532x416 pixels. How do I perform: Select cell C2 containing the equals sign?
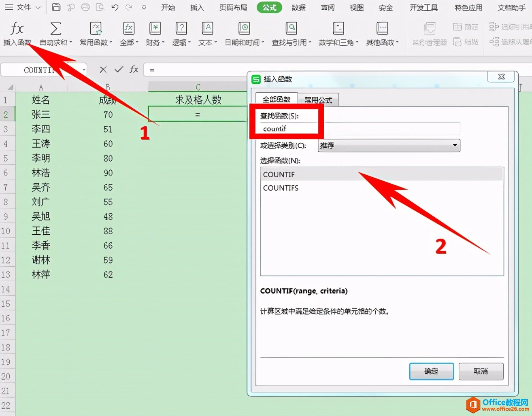click(x=198, y=115)
